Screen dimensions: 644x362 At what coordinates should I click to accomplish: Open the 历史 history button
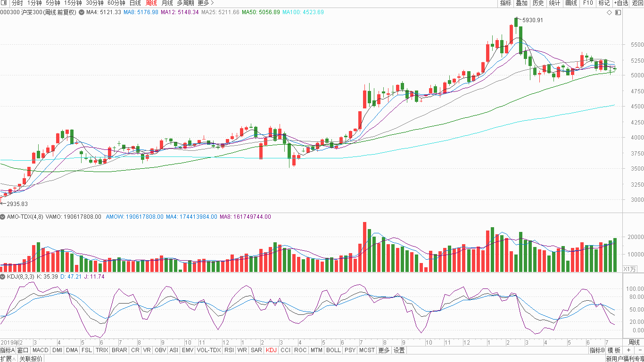tap(538, 3)
